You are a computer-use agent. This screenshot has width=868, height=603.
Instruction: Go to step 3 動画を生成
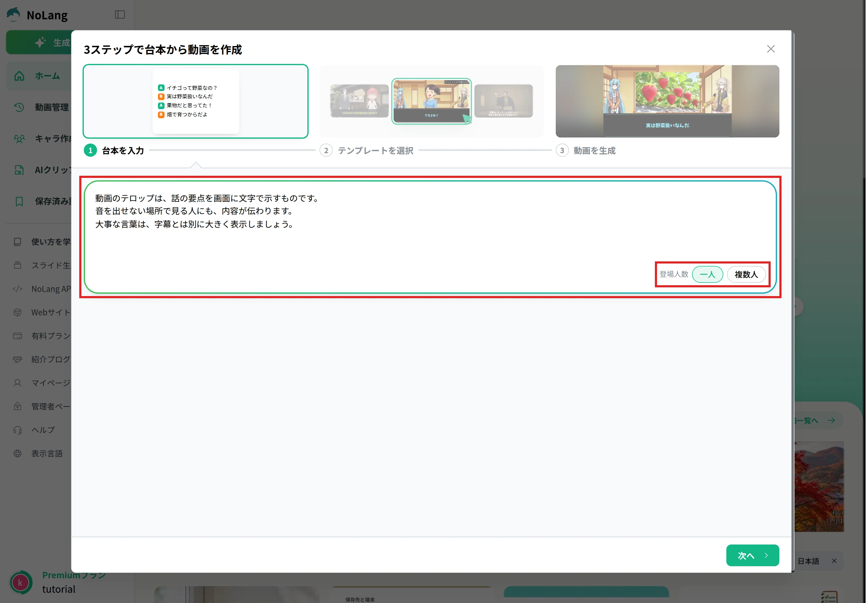click(x=586, y=150)
